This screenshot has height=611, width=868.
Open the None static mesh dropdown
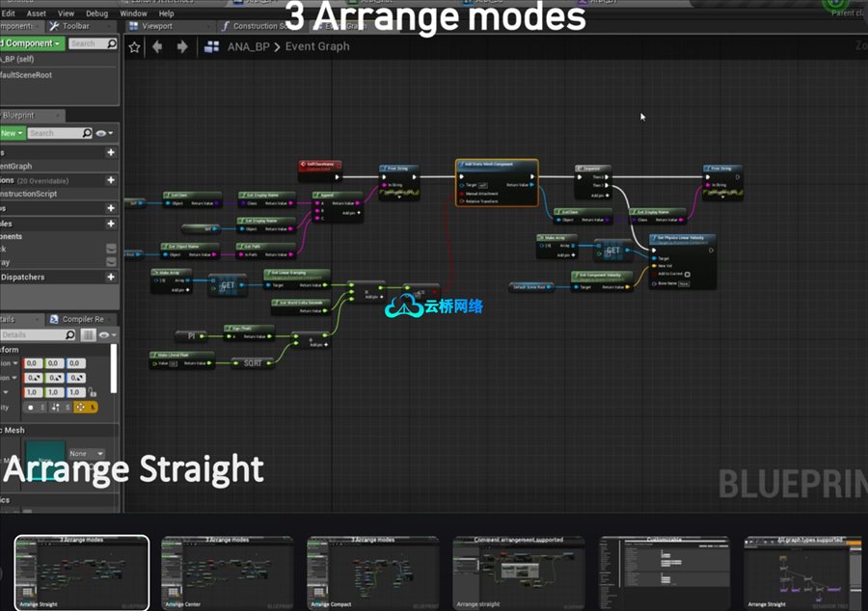(x=86, y=453)
